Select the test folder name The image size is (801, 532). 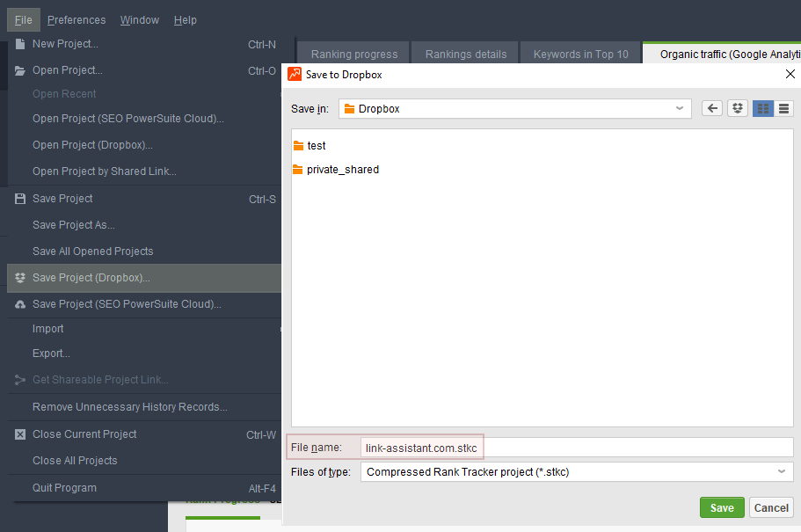pos(317,146)
